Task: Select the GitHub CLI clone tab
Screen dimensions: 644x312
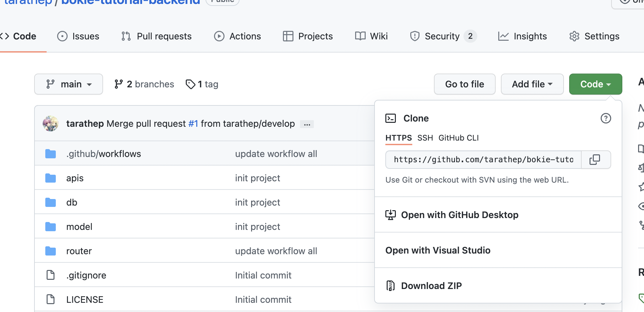Action: coord(459,138)
